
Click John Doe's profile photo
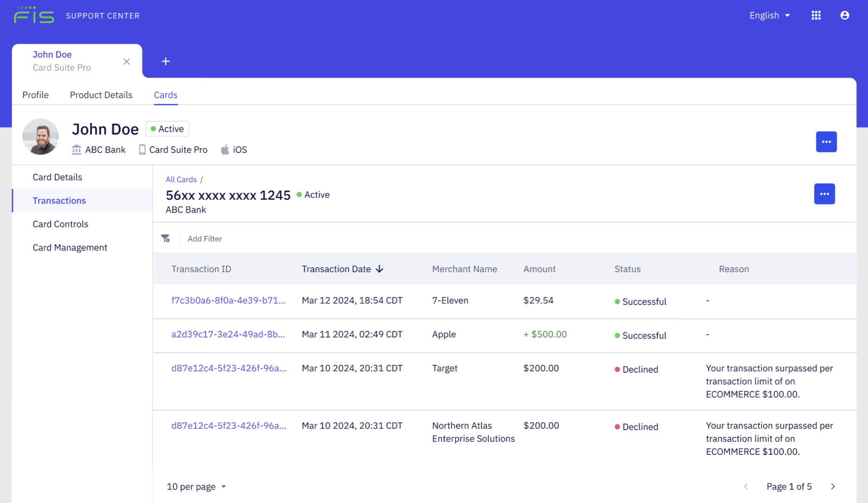[40, 137]
